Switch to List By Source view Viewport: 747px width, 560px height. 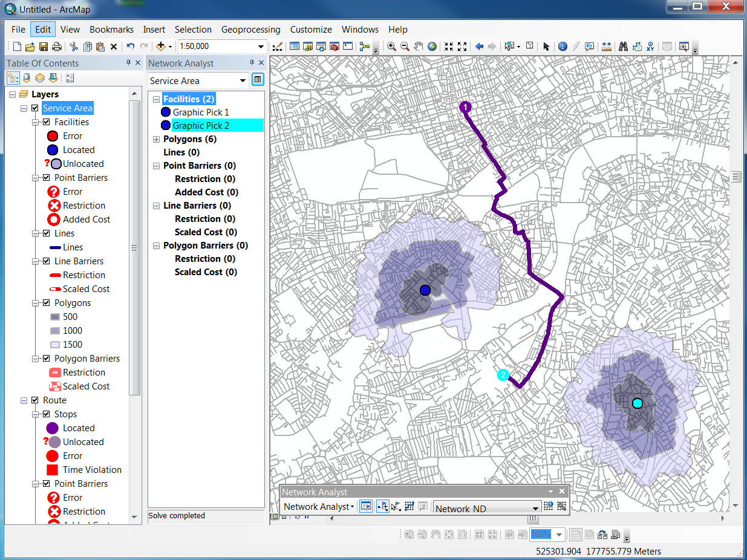pos(26,78)
